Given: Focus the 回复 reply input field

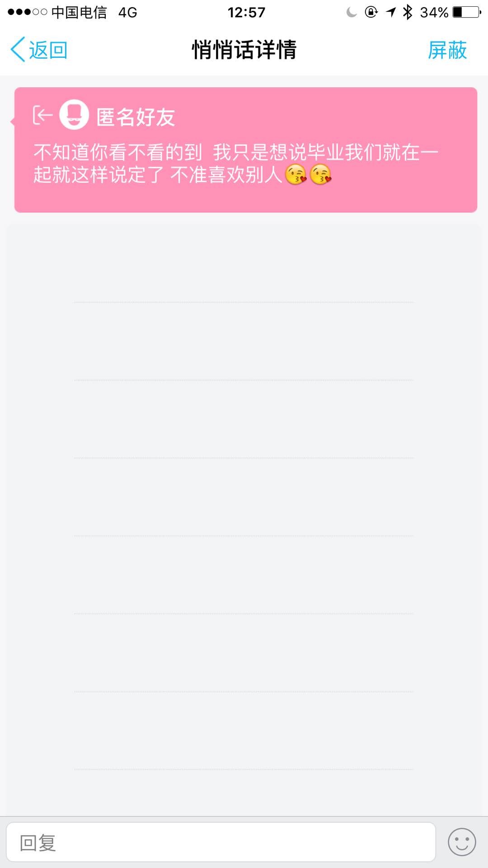Looking at the screenshot, I should pyautogui.click(x=221, y=842).
